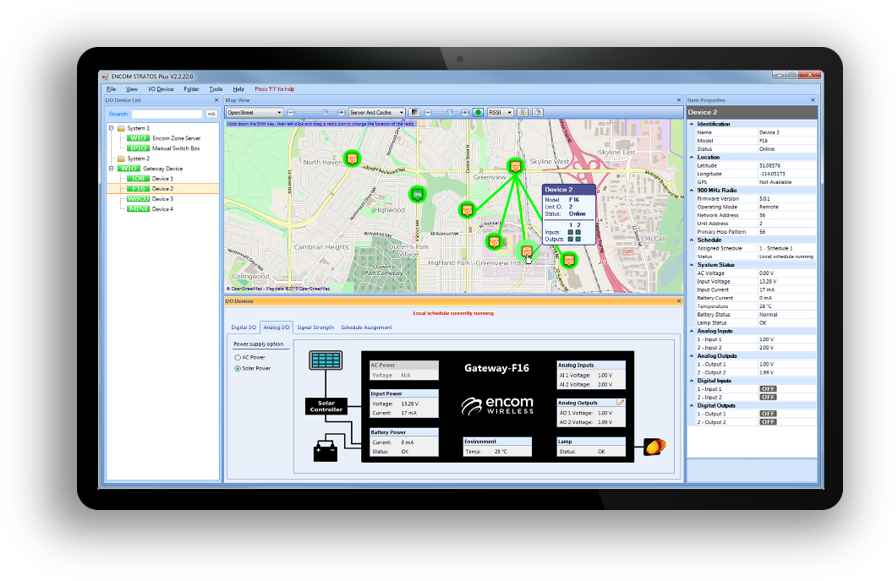Open the RSSI dropdown
Viewport: 896px width, 581px height.
pos(500,113)
